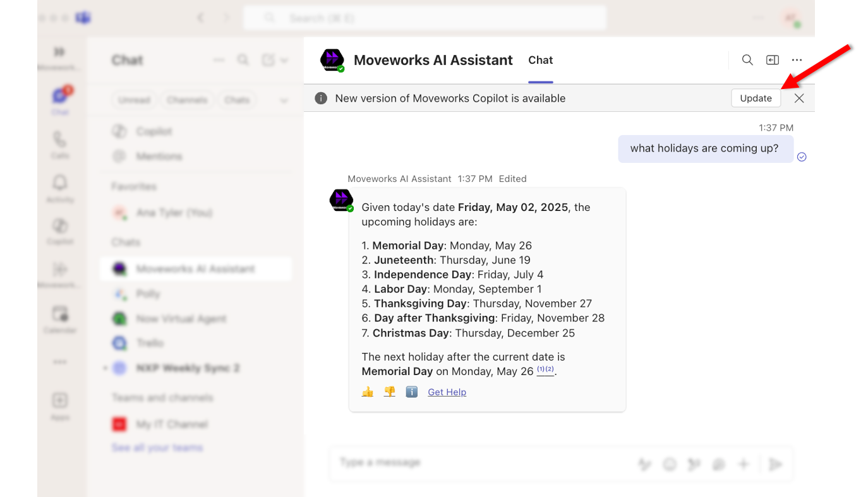
Task: Click the blue info emoji under the reply
Action: [411, 392]
